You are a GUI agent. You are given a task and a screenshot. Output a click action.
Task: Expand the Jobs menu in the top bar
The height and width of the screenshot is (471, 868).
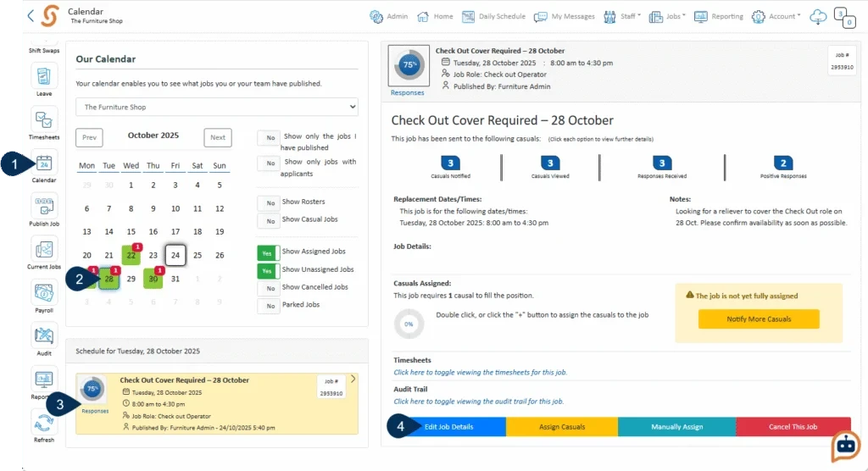point(667,17)
